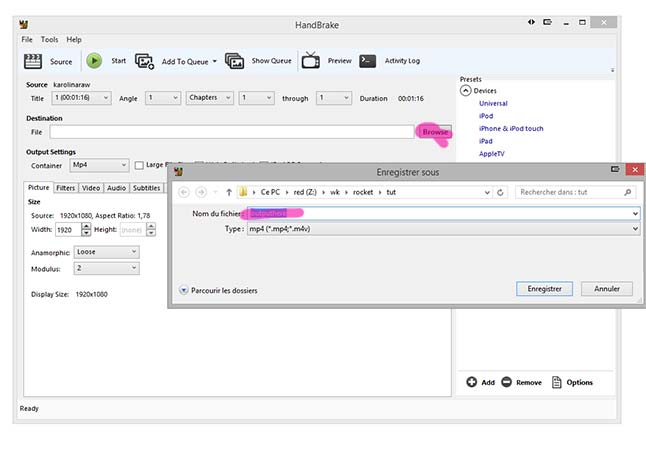Viewport: 646px width, 463px height.
Task: Open the Add To Queue dropdown arrow
Action: point(215,61)
